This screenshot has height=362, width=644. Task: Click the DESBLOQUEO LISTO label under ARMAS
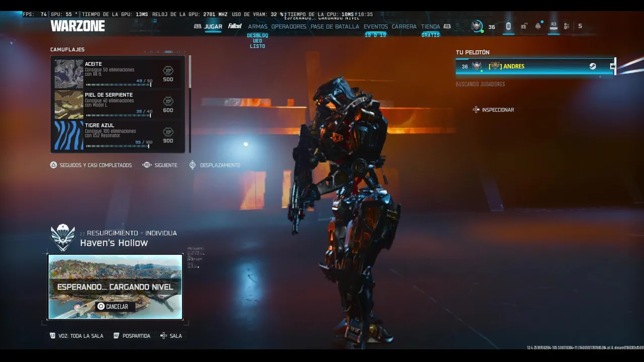[x=257, y=41]
